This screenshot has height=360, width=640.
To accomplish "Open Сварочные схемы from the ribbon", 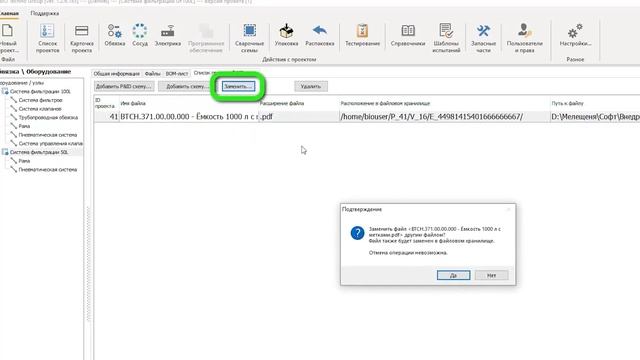I will (x=249, y=38).
